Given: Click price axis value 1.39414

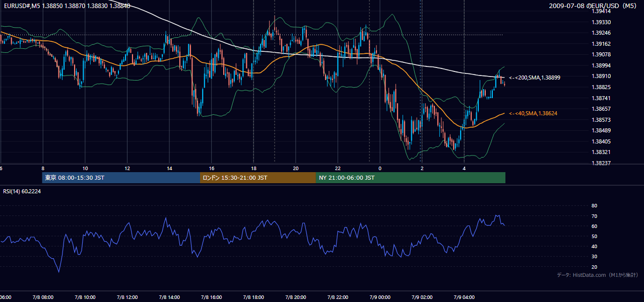Looking at the screenshot, I should coord(601,11).
